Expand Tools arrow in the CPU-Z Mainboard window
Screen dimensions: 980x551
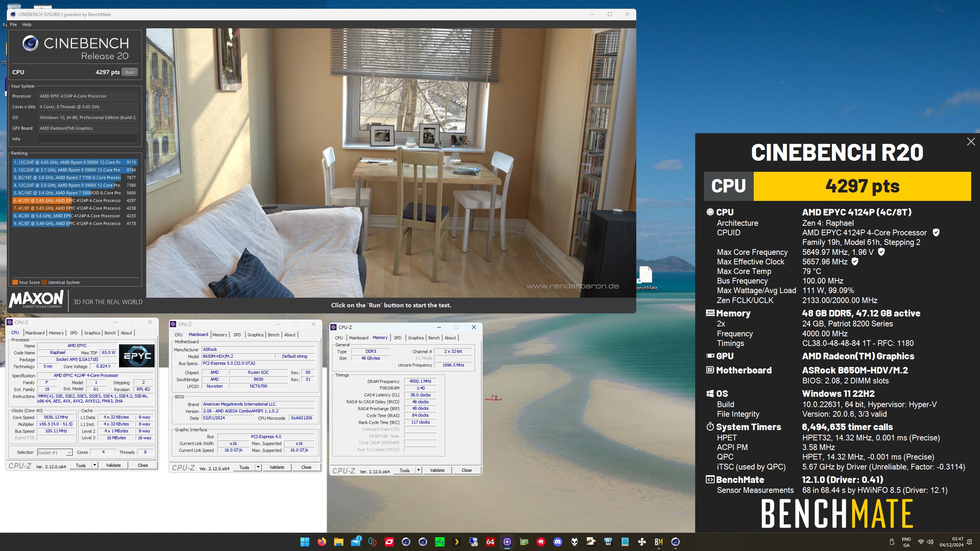[x=258, y=467]
